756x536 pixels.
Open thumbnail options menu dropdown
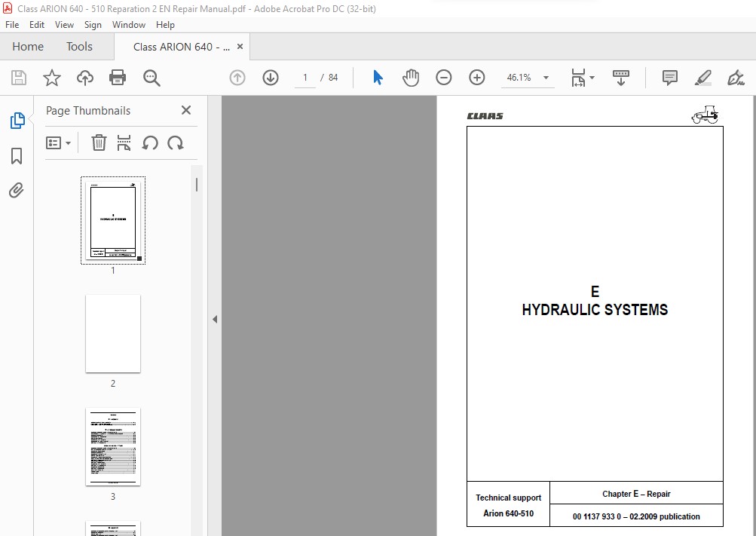pos(58,143)
